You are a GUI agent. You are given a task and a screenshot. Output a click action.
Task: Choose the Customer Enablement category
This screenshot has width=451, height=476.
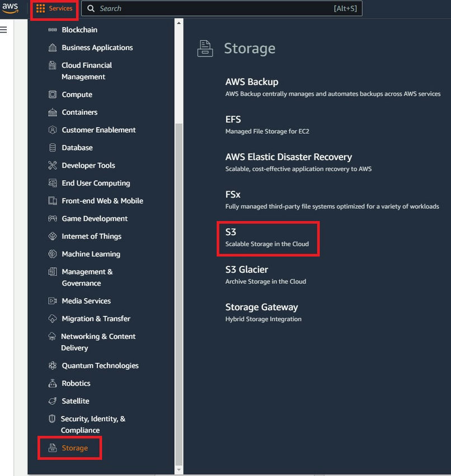pos(99,130)
